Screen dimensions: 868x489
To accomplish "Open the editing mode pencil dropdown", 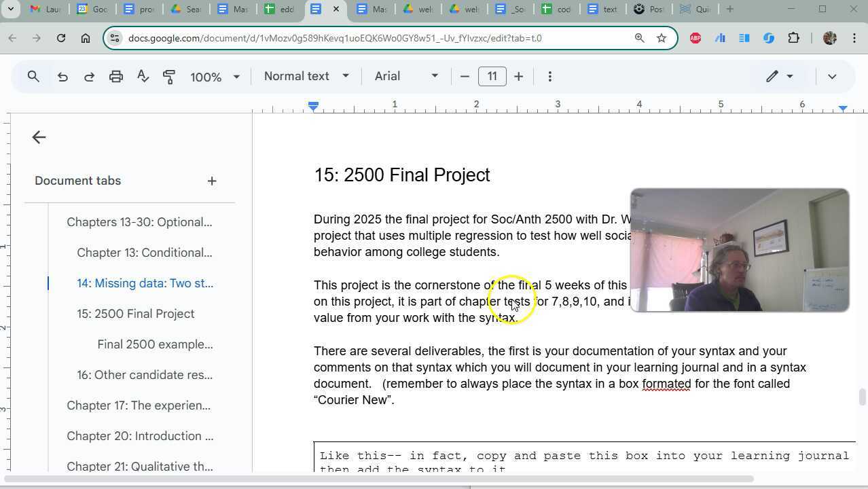I will 780,77.
